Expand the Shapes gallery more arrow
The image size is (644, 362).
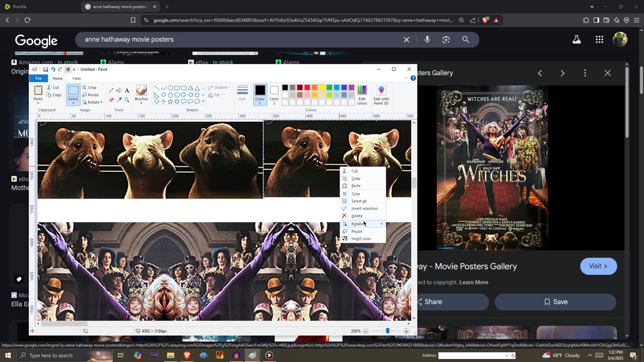(203, 102)
